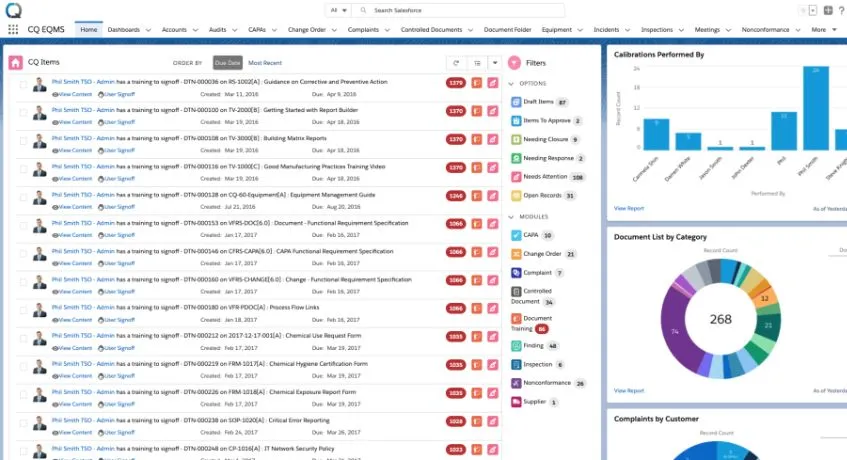The image size is (847, 460).
Task: Click the CQ logo in header
Action: (14, 10)
